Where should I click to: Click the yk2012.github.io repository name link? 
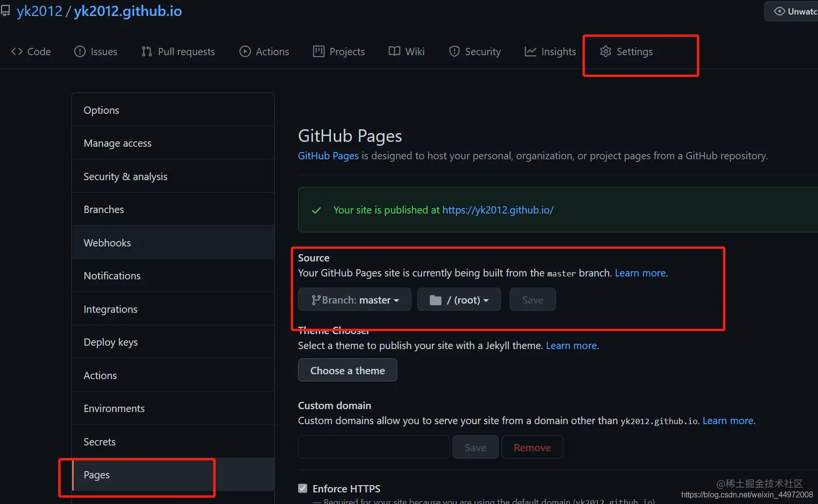point(128,11)
